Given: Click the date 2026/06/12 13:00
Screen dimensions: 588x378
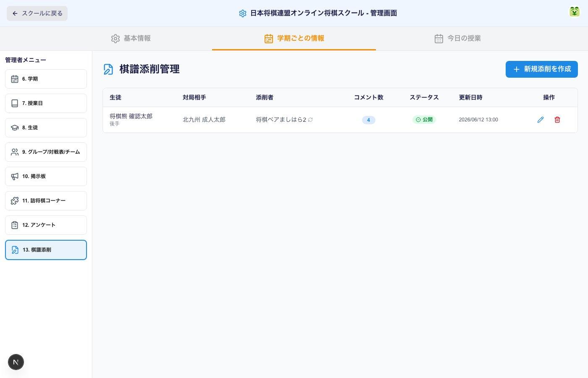Looking at the screenshot, I should (478, 120).
